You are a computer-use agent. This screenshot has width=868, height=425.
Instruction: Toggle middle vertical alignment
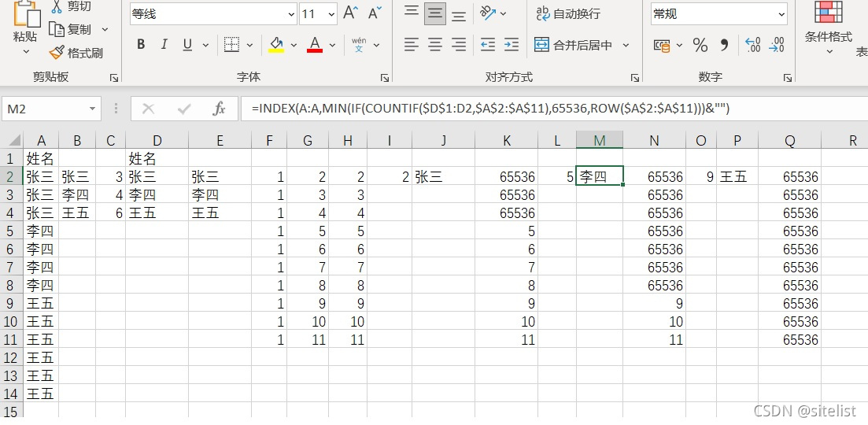pyautogui.click(x=435, y=13)
